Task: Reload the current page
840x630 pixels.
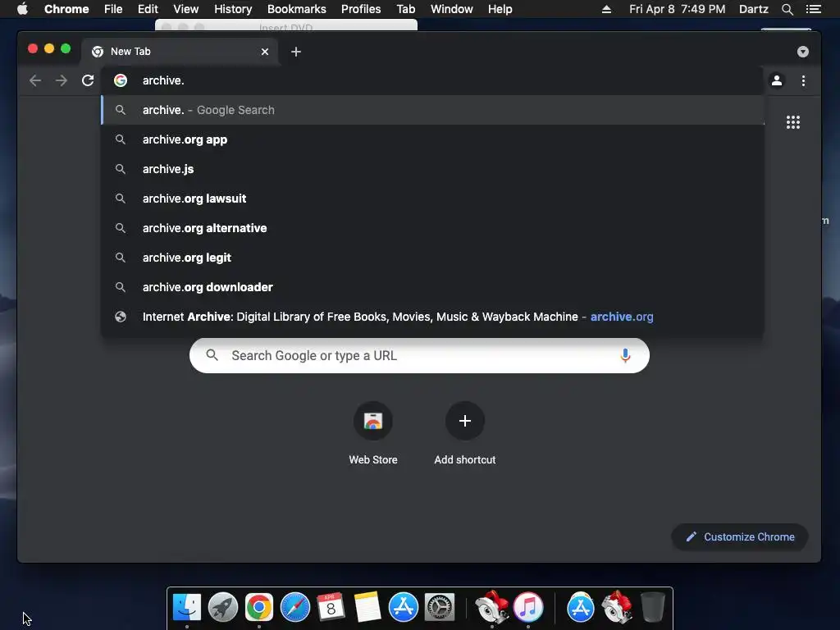Action: (88, 80)
